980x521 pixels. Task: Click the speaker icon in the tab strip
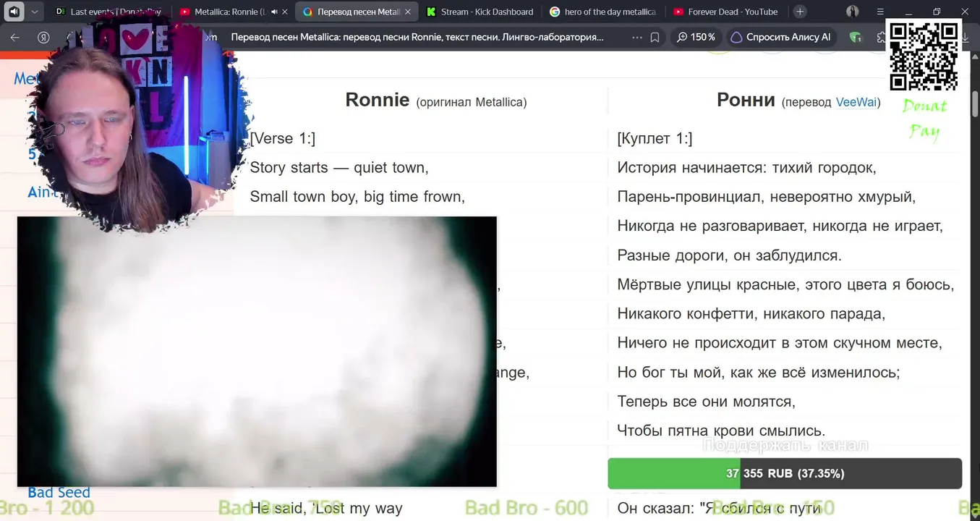coord(14,12)
